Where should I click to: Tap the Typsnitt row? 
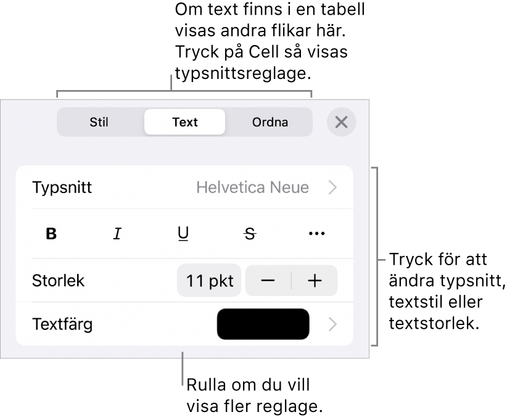pos(62,187)
